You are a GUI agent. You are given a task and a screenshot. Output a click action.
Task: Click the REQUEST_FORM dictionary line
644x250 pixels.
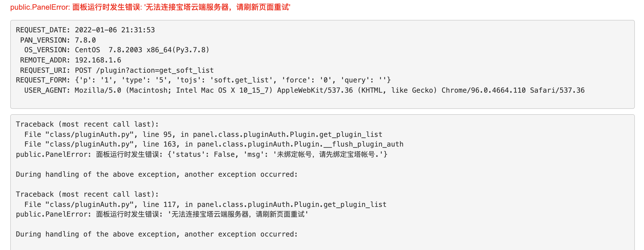(203, 80)
